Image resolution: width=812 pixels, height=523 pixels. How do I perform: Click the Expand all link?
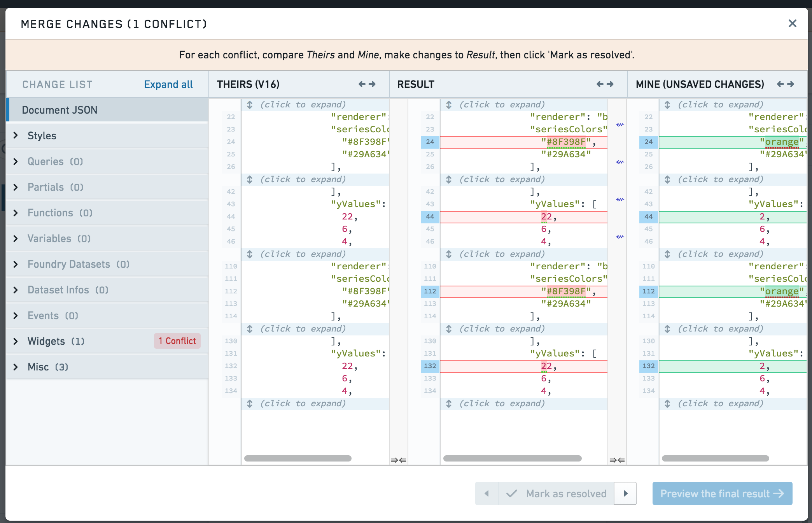[x=168, y=84]
